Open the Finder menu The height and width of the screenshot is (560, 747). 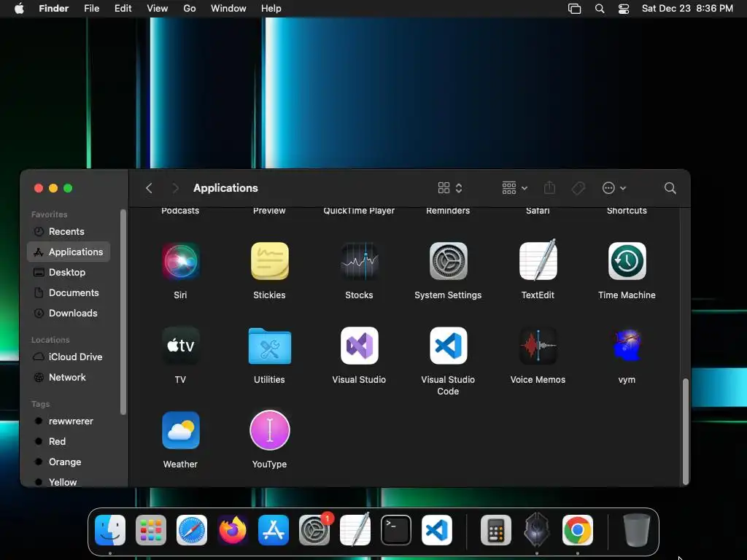click(x=53, y=8)
